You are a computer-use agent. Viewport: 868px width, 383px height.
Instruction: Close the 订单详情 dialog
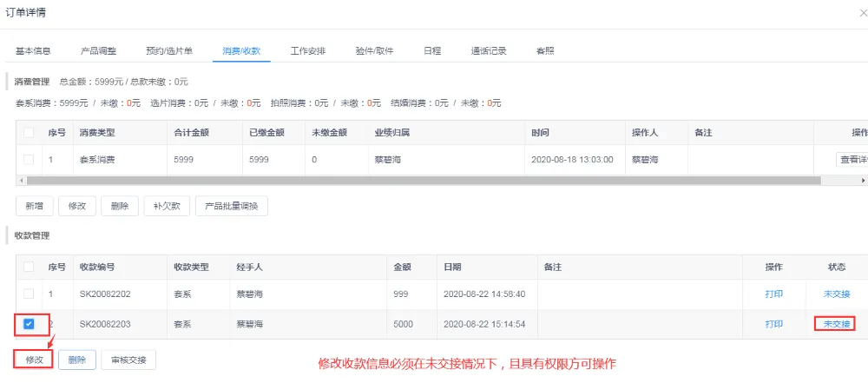click(862, 13)
